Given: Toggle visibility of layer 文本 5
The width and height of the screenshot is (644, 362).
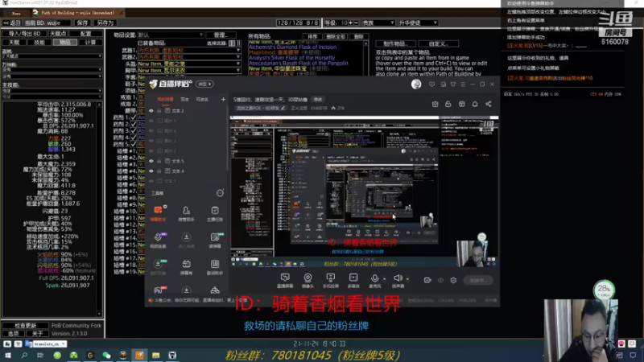Looking at the screenshot, I should coord(151,161).
